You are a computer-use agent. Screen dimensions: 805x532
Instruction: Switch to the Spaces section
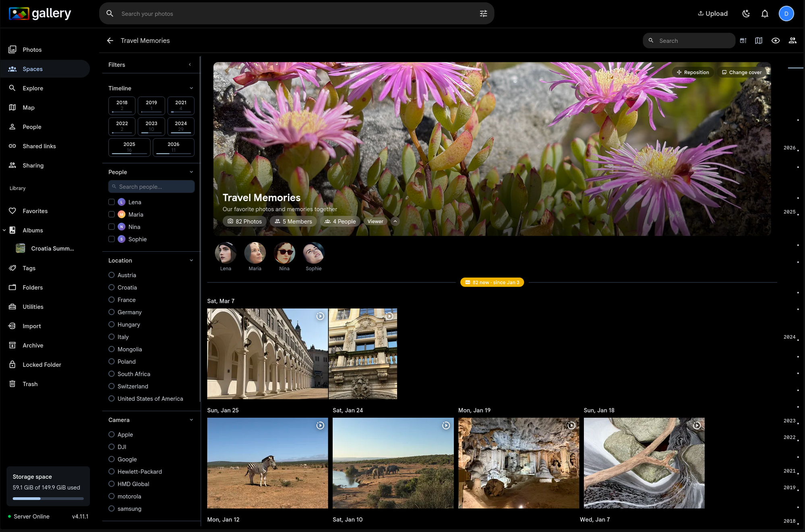(x=32, y=69)
